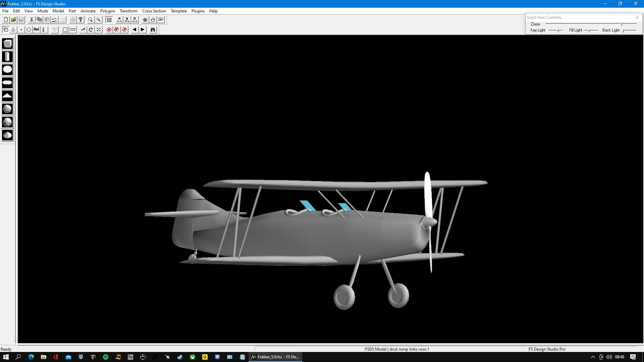Switch to the Z axis view
Image resolution: width=644 pixels, height=362 pixels.
[135, 20]
